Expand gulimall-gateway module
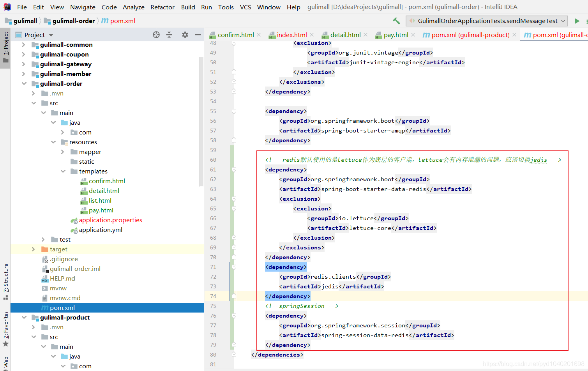This screenshot has height=371, width=588. 24,64
